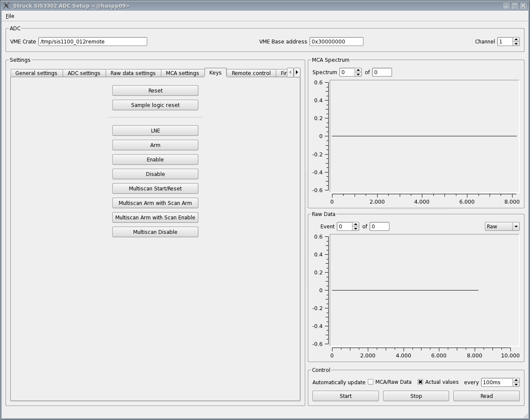Click the VME Crate path field
Image resolution: width=530 pixels, height=420 pixels.
coord(93,41)
